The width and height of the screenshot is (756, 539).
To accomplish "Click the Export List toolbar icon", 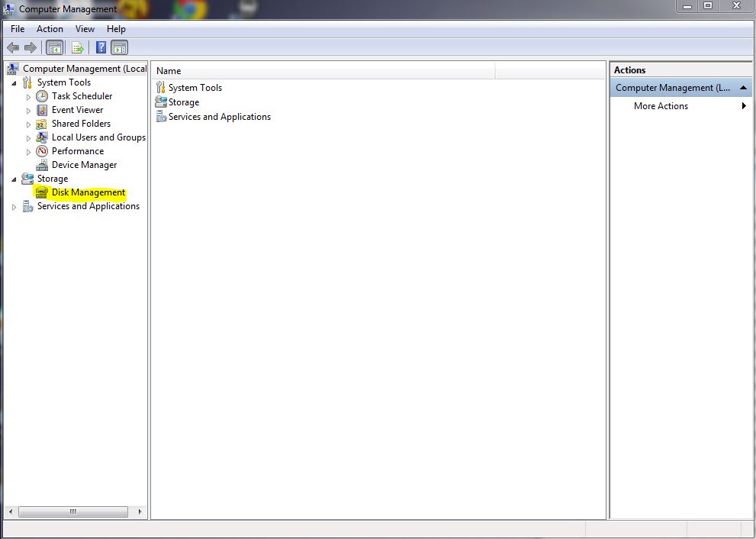I will click(77, 47).
